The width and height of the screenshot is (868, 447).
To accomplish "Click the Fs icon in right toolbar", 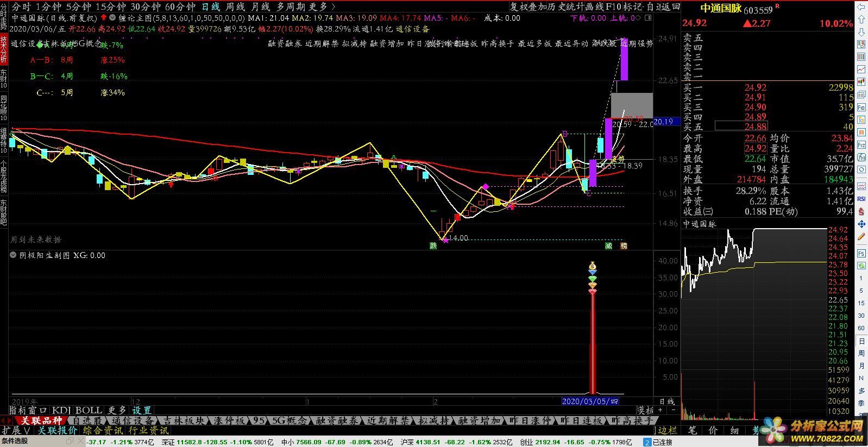I will pyautogui.click(x=861, y=253).
